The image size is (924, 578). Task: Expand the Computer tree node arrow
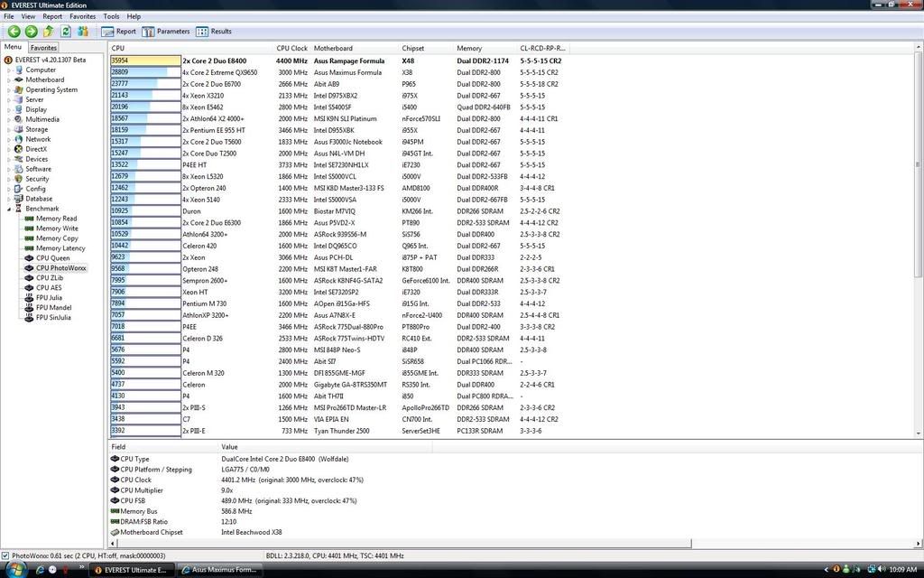pyautogui.click(x=9, y=70)
